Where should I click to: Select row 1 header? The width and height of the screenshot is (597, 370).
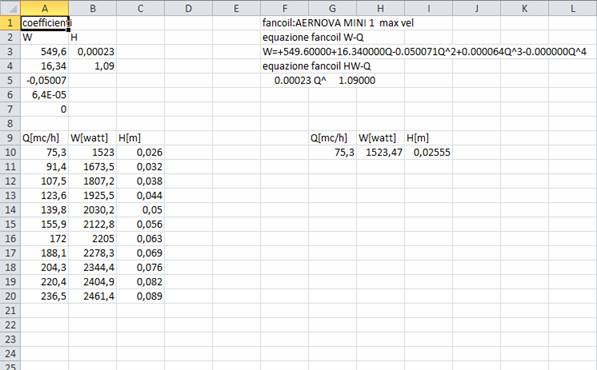pos(10,23)
